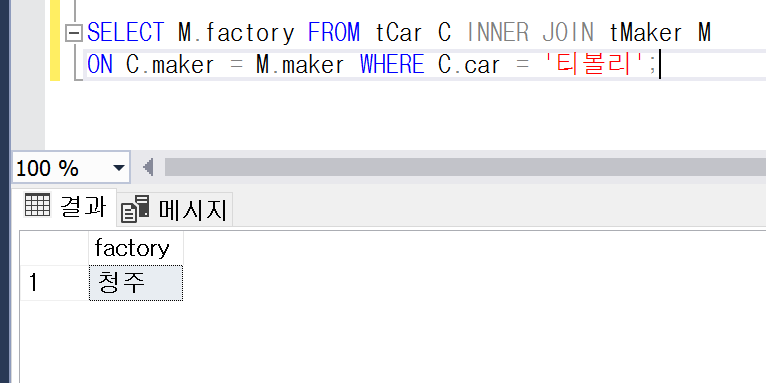Image resolution: width=766 pixels, height=383 pixels.
Task: Click the FROM keyword in the query
Action: click(334, 33)
